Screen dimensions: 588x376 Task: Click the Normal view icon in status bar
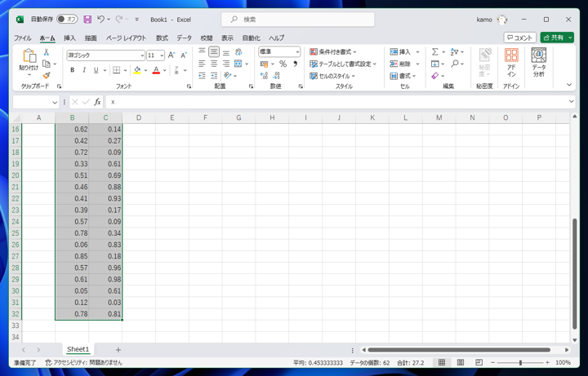click(x=442, y=362)
